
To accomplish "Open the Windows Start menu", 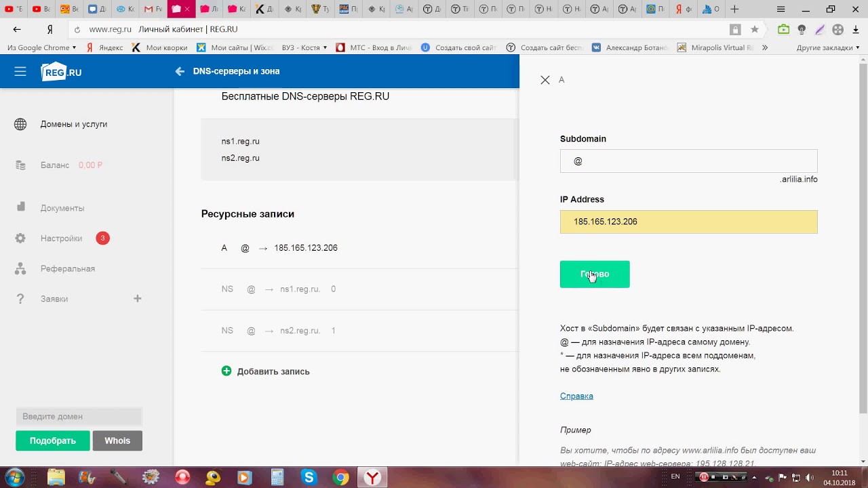I will tap(15, 477).
